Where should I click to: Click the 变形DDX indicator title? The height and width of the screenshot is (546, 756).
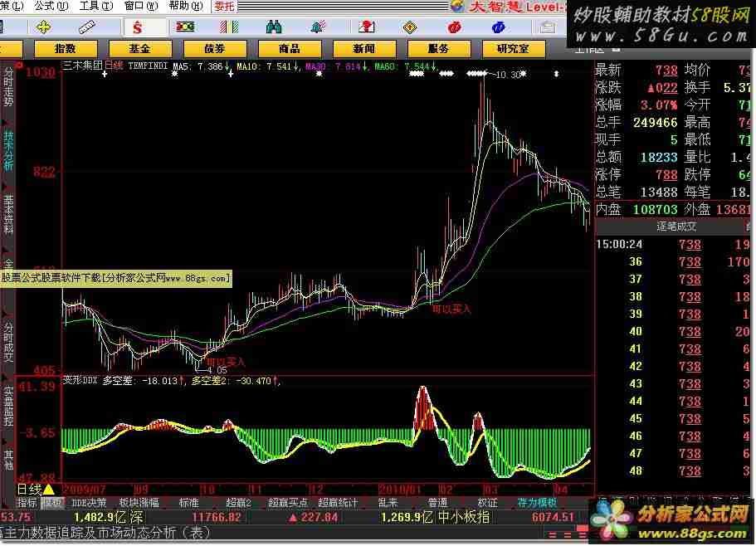(x=80, y=381)
